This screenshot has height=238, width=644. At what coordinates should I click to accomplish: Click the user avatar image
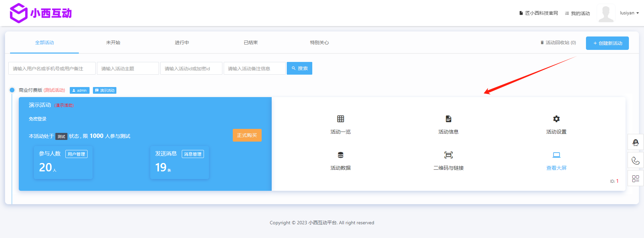[x=606, y=13]
